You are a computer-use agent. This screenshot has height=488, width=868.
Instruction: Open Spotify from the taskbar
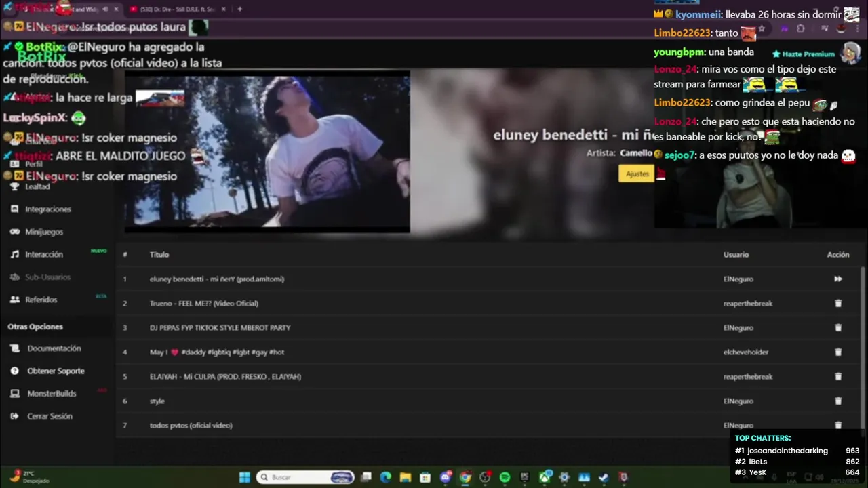pos(505,477)
